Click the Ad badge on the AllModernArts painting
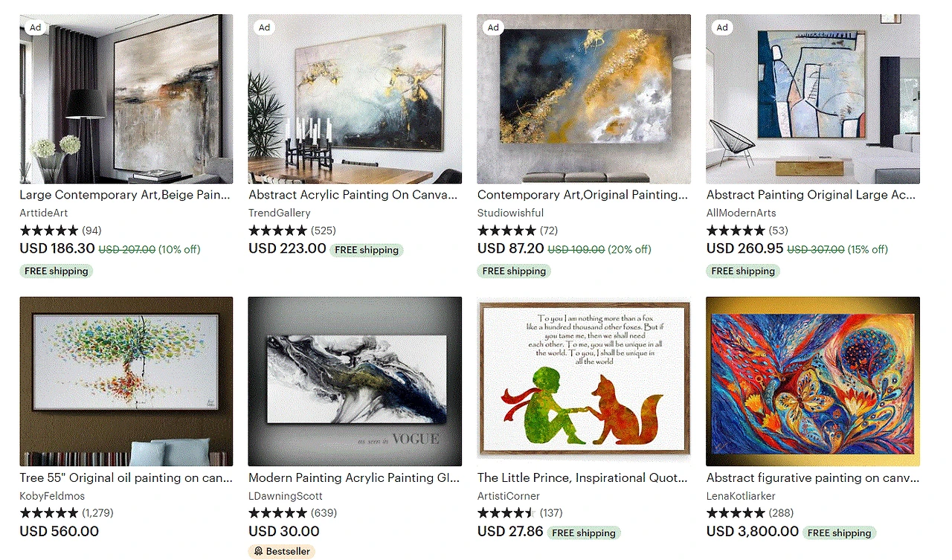This screenshot has width=952, height=560. (x=722, y=28)
